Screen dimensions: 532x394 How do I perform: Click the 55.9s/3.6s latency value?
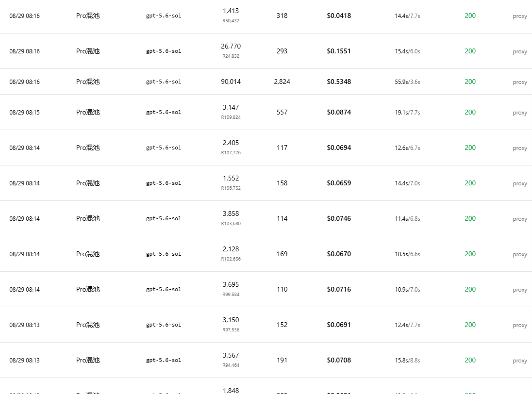tap(407, 82)
